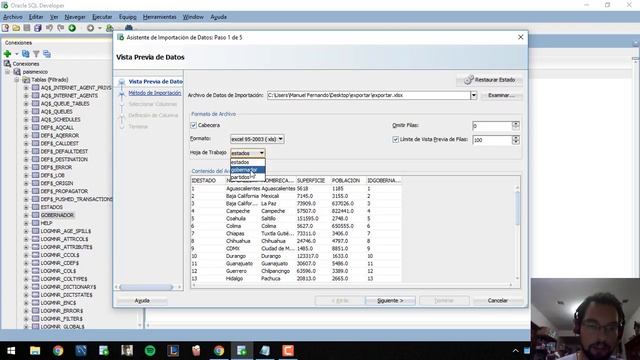The height and width of the screenshot is (360, 640).
Task: Select gobernador in worksheet dropdown list
Action: [248, 170]
